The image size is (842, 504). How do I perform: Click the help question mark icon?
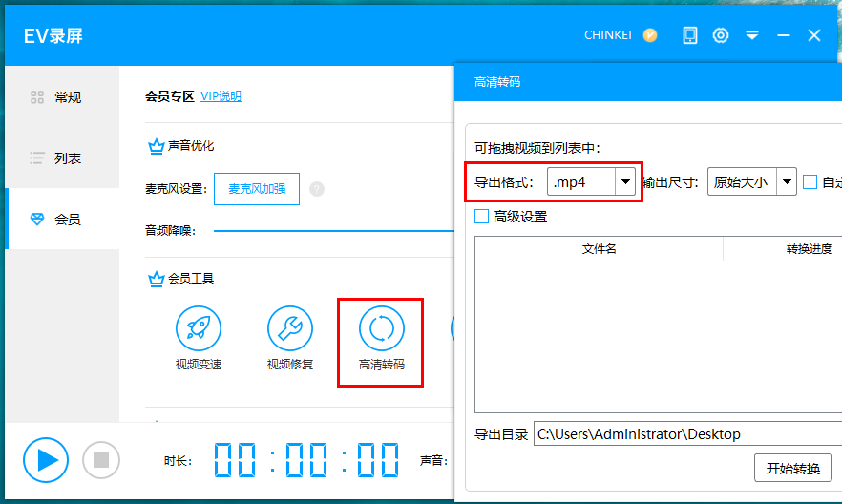pos(317,189)
